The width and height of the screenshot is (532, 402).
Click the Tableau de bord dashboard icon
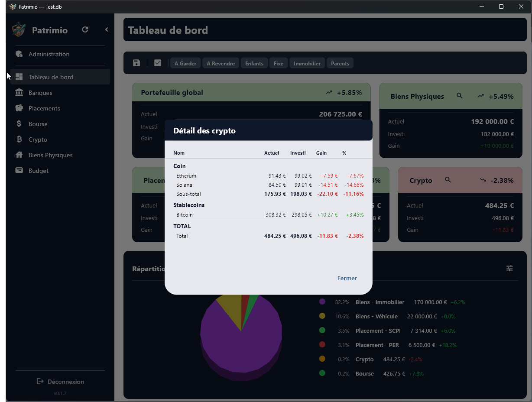(x=19, y=77)
